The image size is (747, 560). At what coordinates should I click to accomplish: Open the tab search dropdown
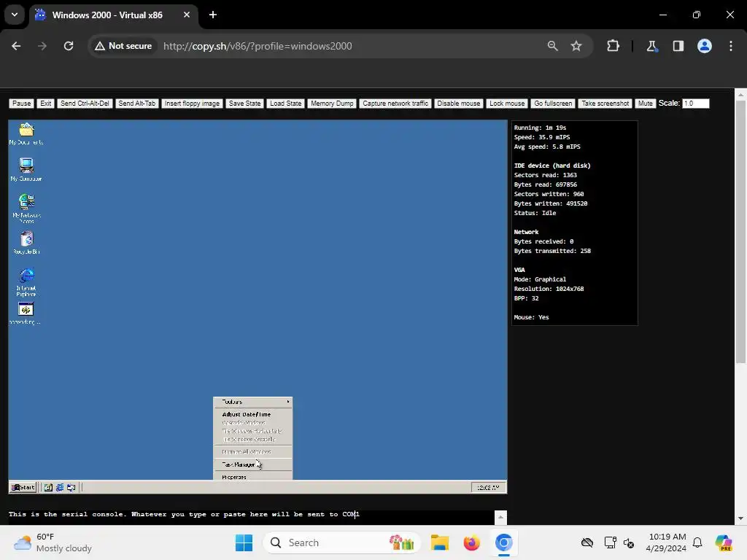pos(15,15)
